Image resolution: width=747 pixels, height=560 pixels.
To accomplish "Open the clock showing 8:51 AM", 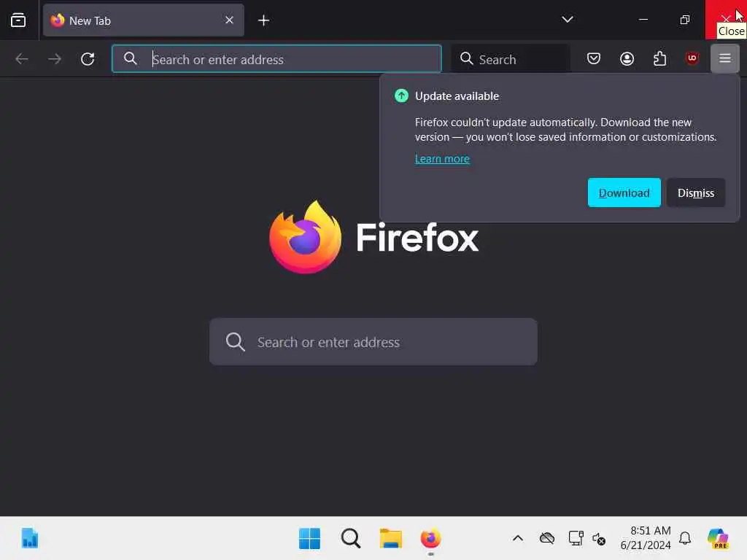I will (646, 537).
